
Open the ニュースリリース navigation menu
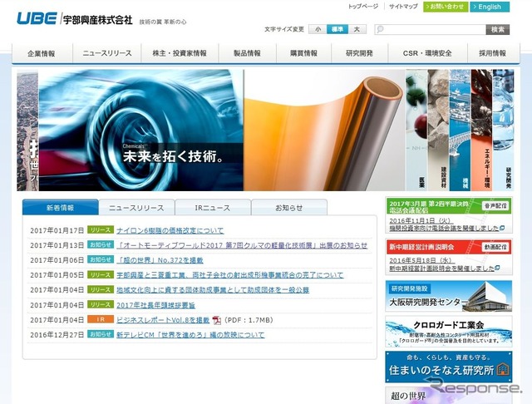point(107,53)
